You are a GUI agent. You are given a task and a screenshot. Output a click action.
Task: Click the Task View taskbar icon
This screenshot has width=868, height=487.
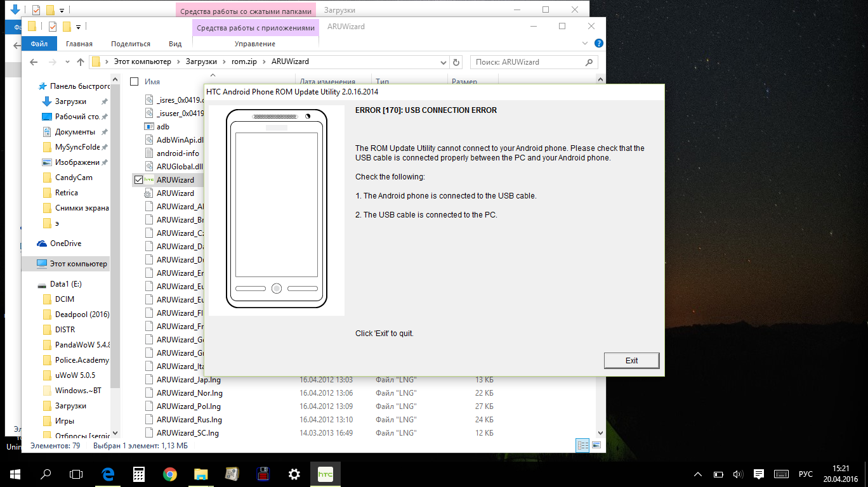(76, 474)
